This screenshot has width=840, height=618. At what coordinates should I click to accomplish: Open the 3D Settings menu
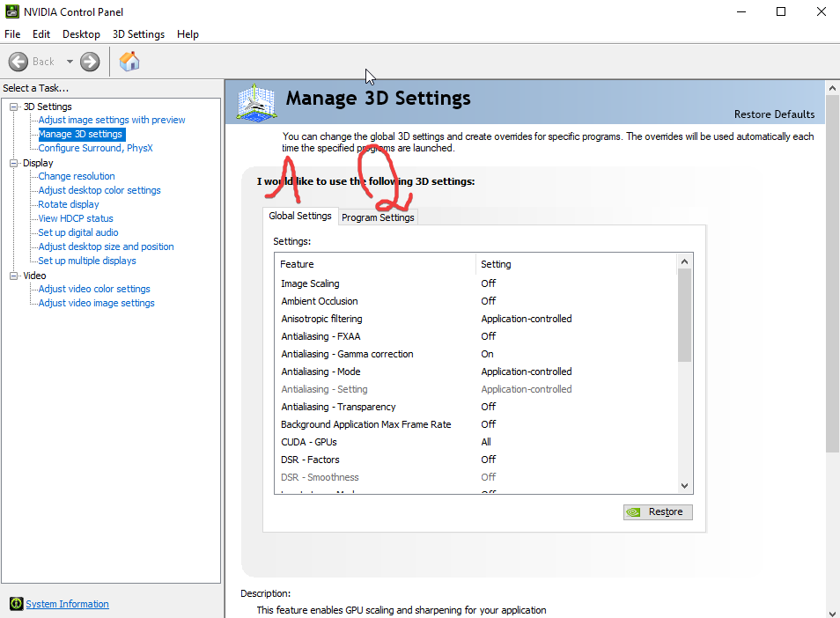click(x=138, y=34)
